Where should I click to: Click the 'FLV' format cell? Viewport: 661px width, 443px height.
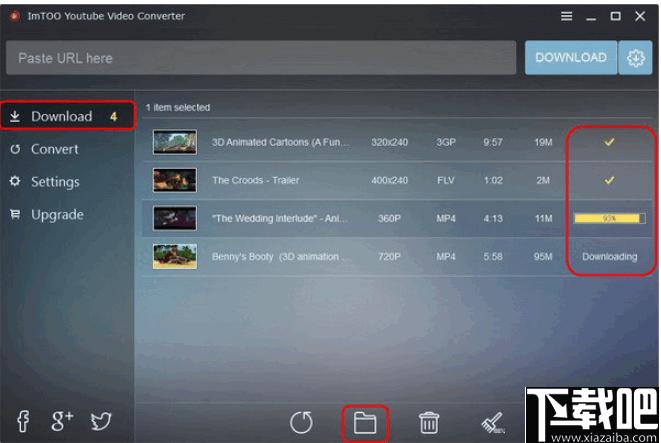pyautogui.click(x=446, y=180)
